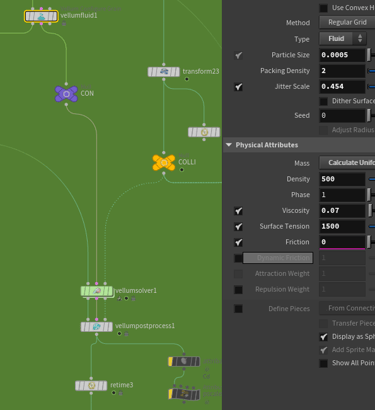Click the transform23 node name label
The image size is (375, 410).
tap(201, 71)
